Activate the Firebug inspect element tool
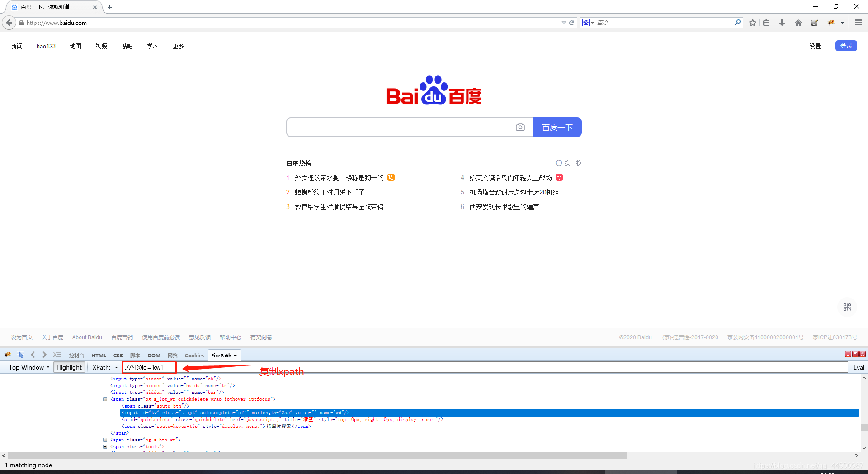868x474 pixels. pos(20,355)
